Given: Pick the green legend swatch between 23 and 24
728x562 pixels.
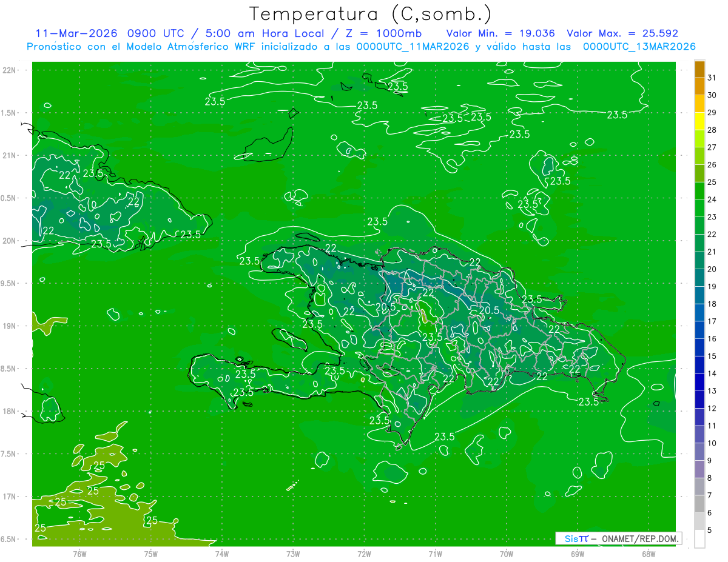Looking at the screenshot, I should pyautogui.click(x=699, y=208).
